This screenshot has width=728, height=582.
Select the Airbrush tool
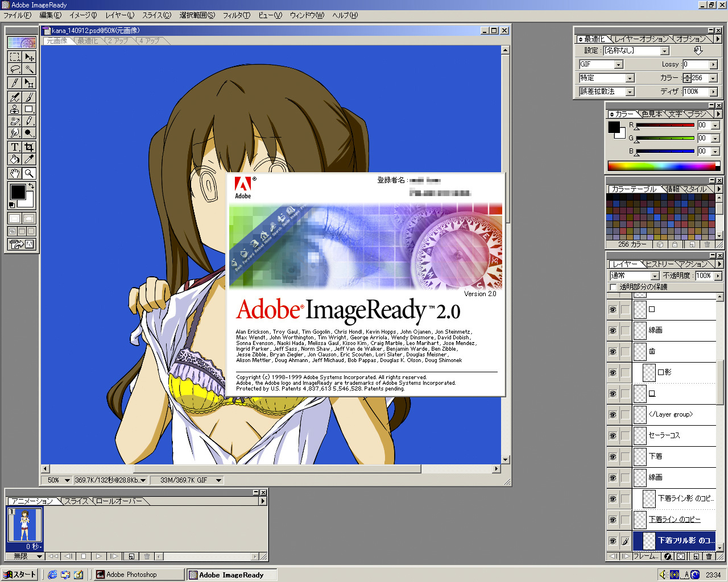(15, 97)
